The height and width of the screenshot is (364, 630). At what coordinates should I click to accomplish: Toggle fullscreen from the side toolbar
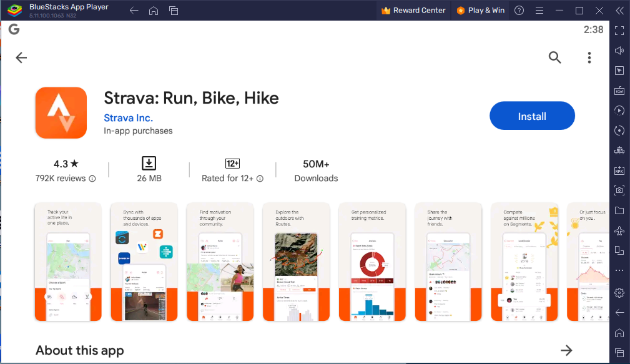619,31
